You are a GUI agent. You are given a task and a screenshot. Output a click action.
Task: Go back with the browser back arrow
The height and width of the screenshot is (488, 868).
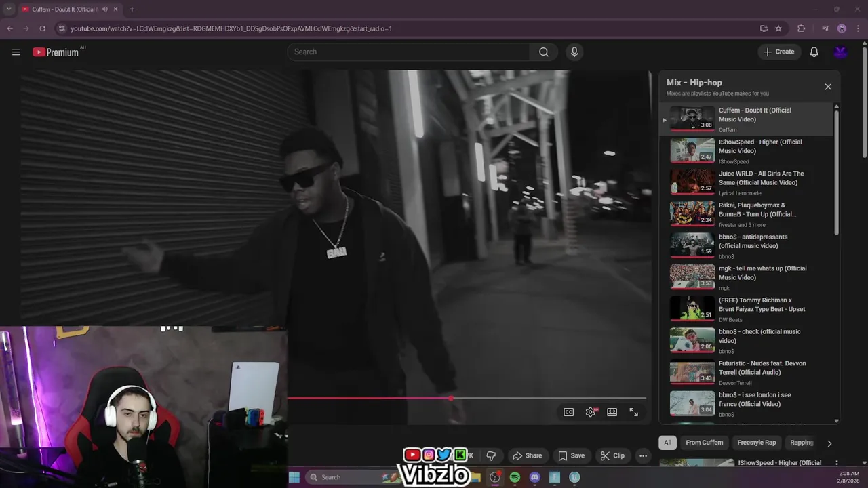[10, 28]
